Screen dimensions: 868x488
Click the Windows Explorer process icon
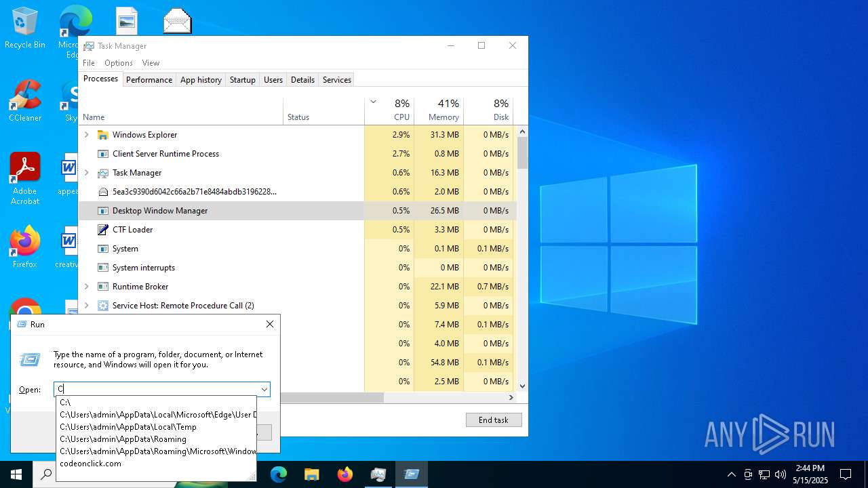(103, 135)
